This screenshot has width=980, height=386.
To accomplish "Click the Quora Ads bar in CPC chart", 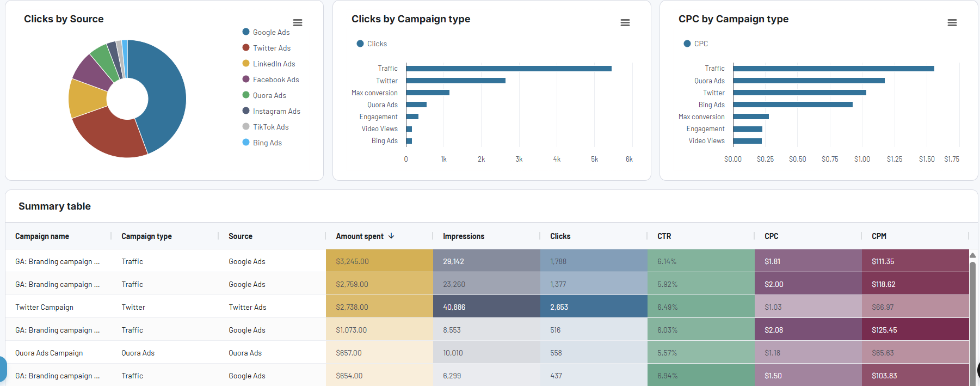I will (809, 81).
